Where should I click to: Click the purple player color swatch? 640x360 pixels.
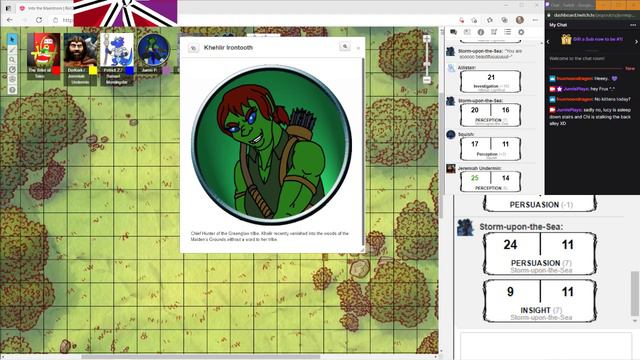click(166, 70)
